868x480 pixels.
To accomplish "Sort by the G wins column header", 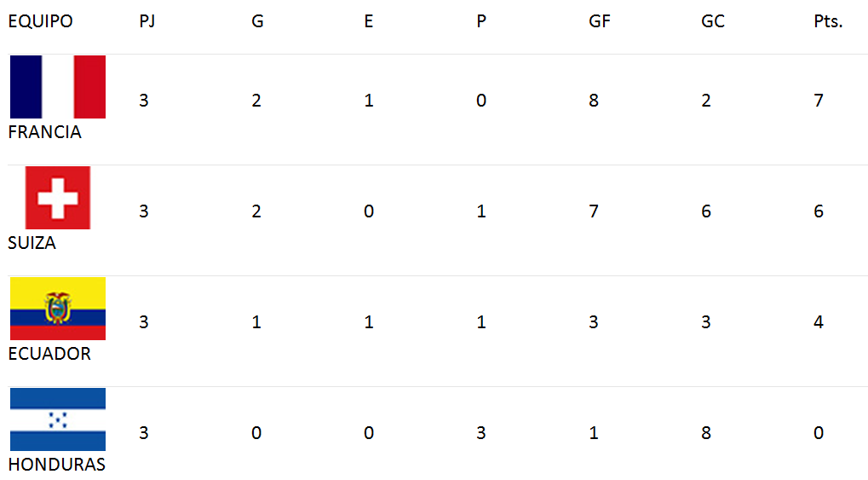I will pyautogui.click(x=257, y=21).
